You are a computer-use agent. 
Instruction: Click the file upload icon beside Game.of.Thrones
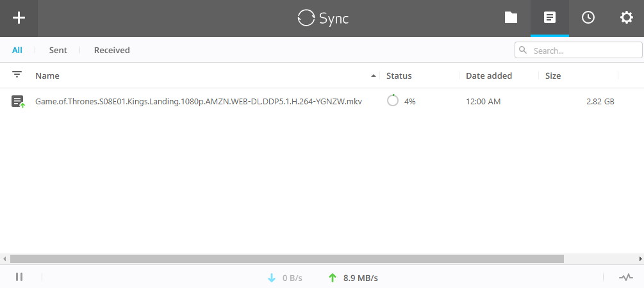[18, 101]
